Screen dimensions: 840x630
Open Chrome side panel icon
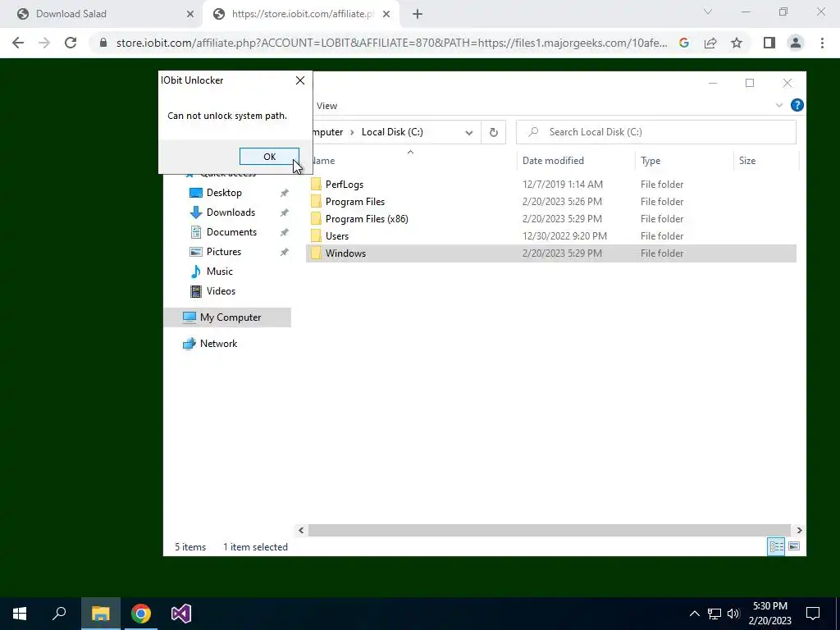(769, 43)
